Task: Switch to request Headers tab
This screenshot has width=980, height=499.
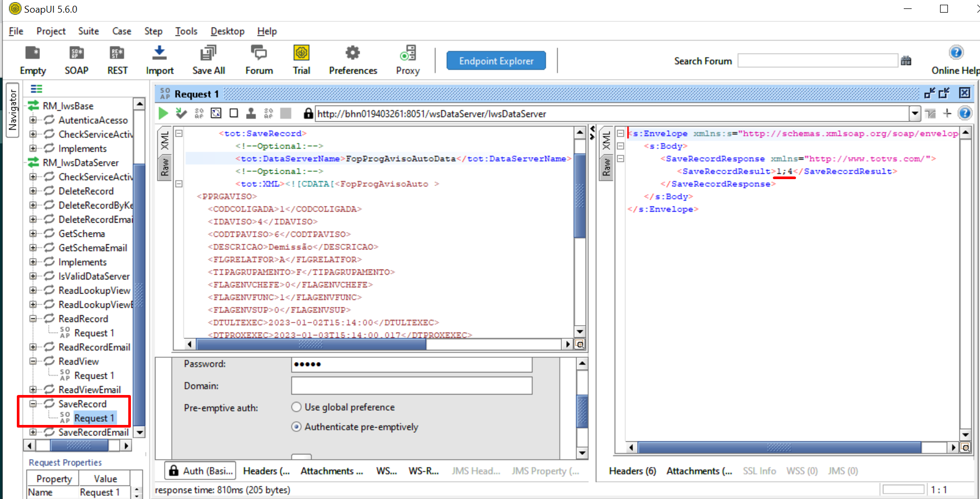Action: click(267, 471)
